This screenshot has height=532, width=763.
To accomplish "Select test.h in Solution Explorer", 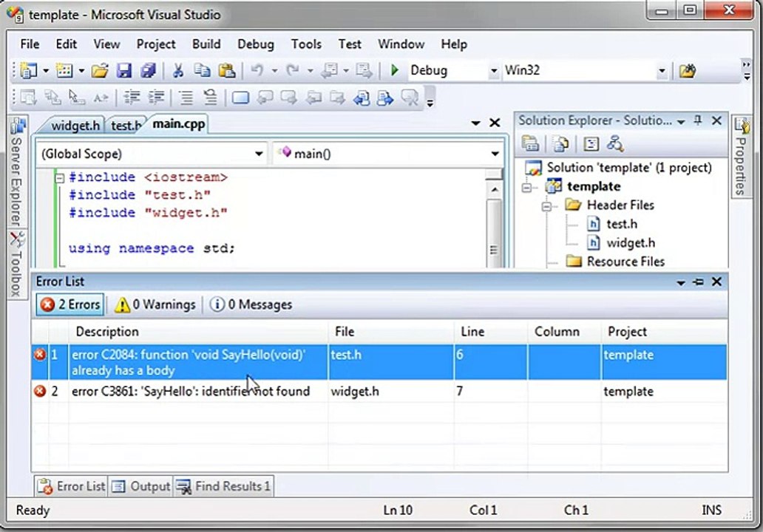I will [621, 224].
